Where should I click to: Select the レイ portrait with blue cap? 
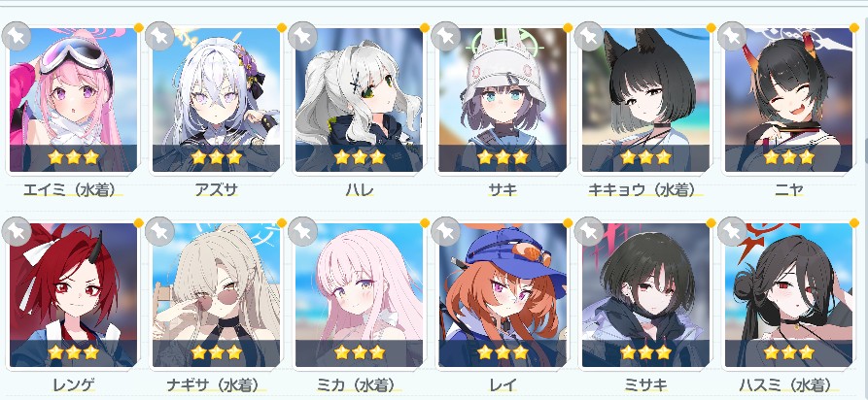[503, 295]
